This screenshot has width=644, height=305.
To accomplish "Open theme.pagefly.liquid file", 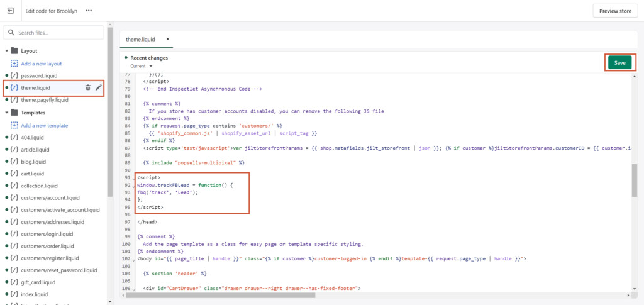I will coord(45,100).
